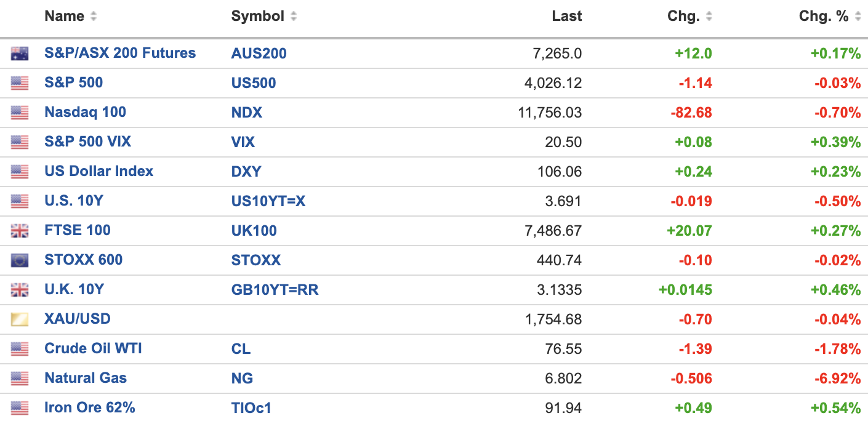The height and width of the screenshot is (421, 868).
Task: Sort by Chg. % column arrows
Action: 859,17
